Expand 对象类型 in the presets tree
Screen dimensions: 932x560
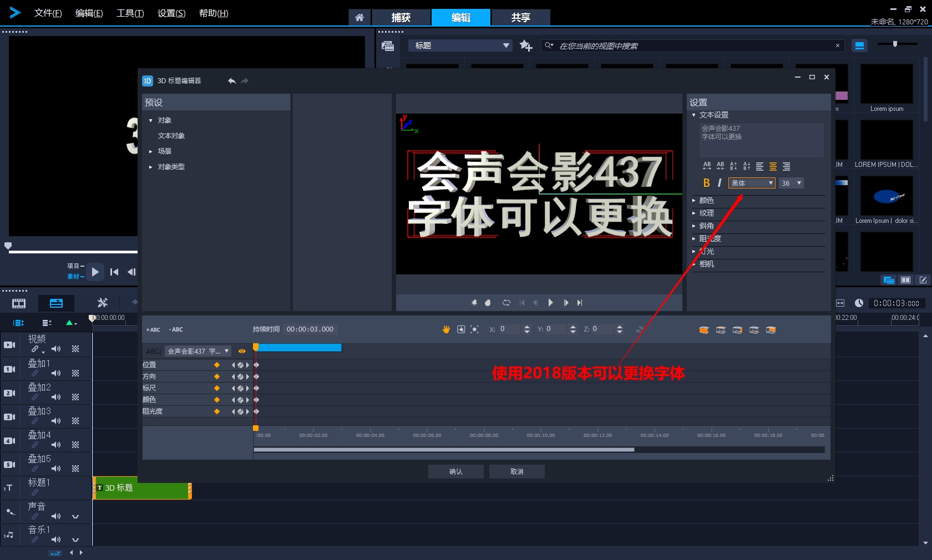pyautogui.click(x=150, y=167)
